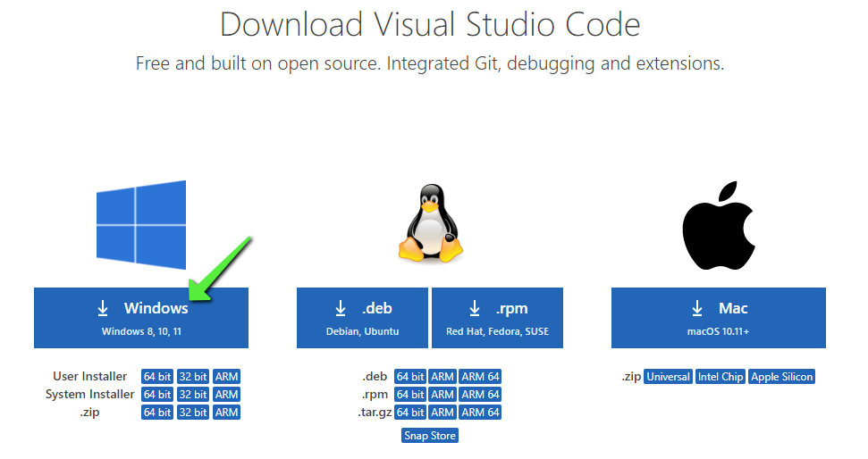The width and height of the screenshot is (868, 459).
Task: Download the .deb package for Debian, Ubuntu
Action: click(363, 318)
